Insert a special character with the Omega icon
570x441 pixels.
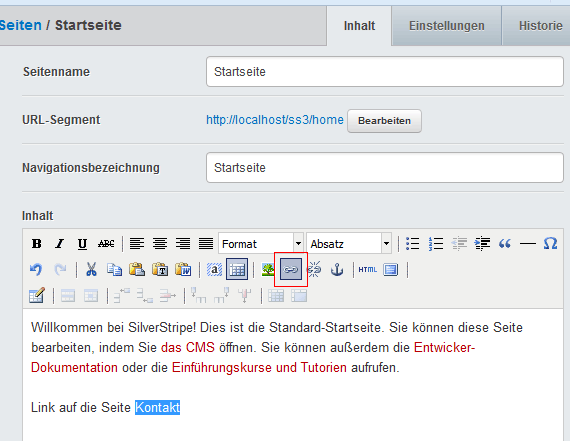coord(550,243)
